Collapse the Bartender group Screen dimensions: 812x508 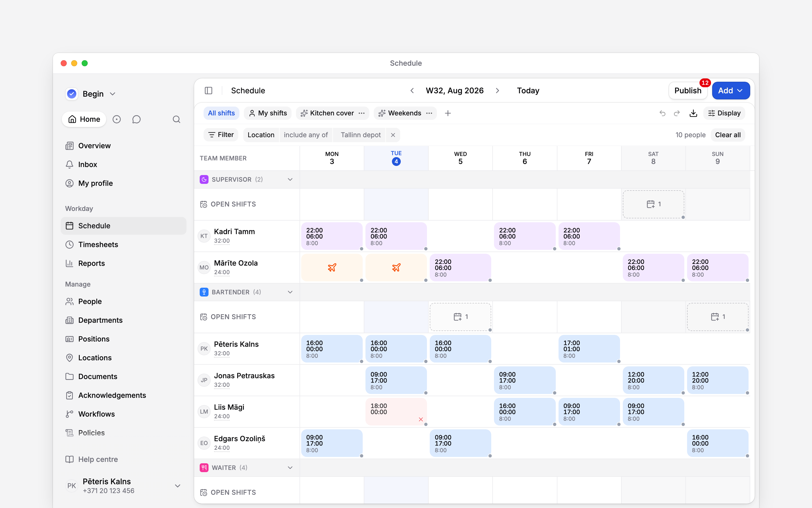(290, 292)
